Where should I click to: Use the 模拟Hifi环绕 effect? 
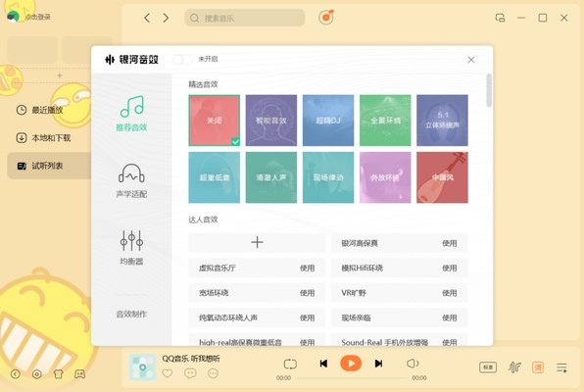pos(450,268)
